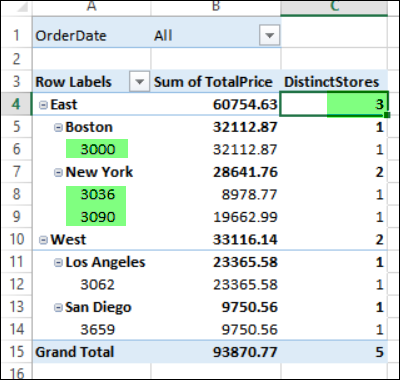The width and height of the screenshot is (400, 380).
Task: Collapse the West region group
Action: coord(43,240)
